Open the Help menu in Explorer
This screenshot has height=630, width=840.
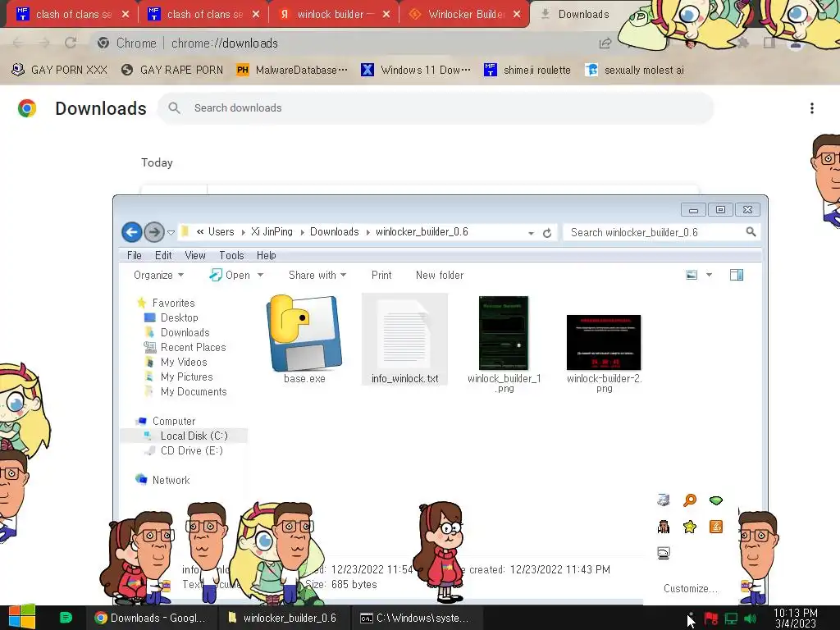[267, 256]
